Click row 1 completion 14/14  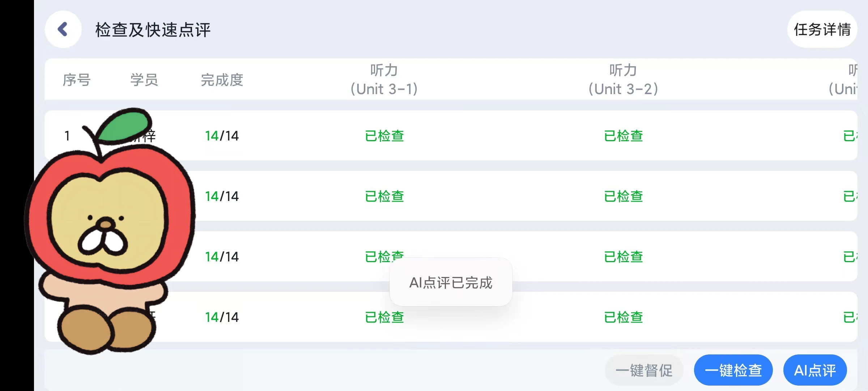coord(222,136)
